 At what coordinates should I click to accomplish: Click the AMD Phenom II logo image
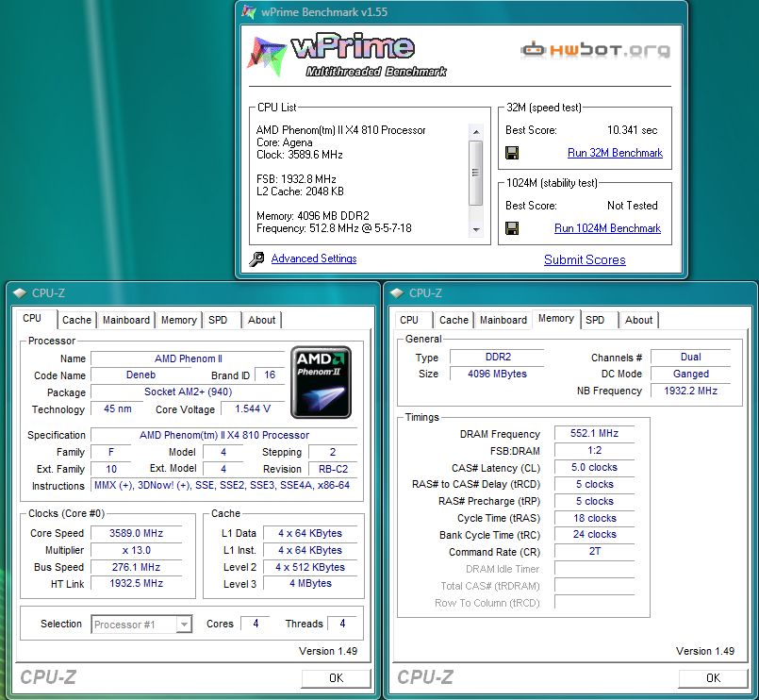tap(321, 382)
